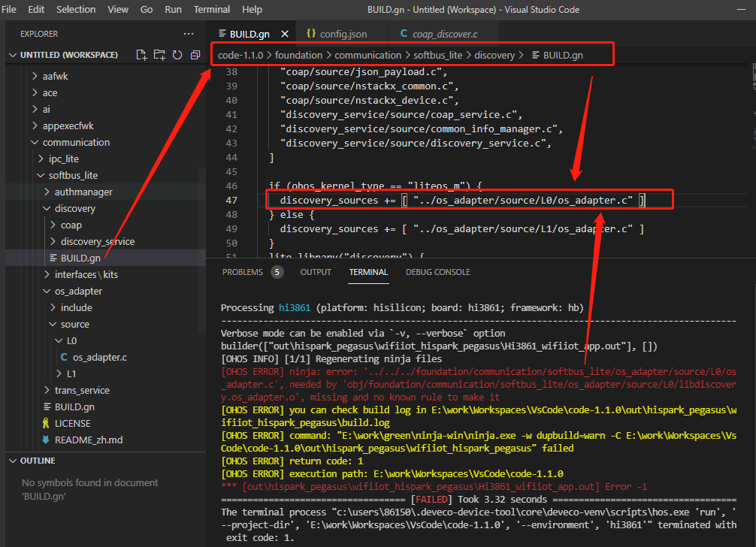Collapse the UNTITLED (WORKSPACE) section

coord(68,55)
